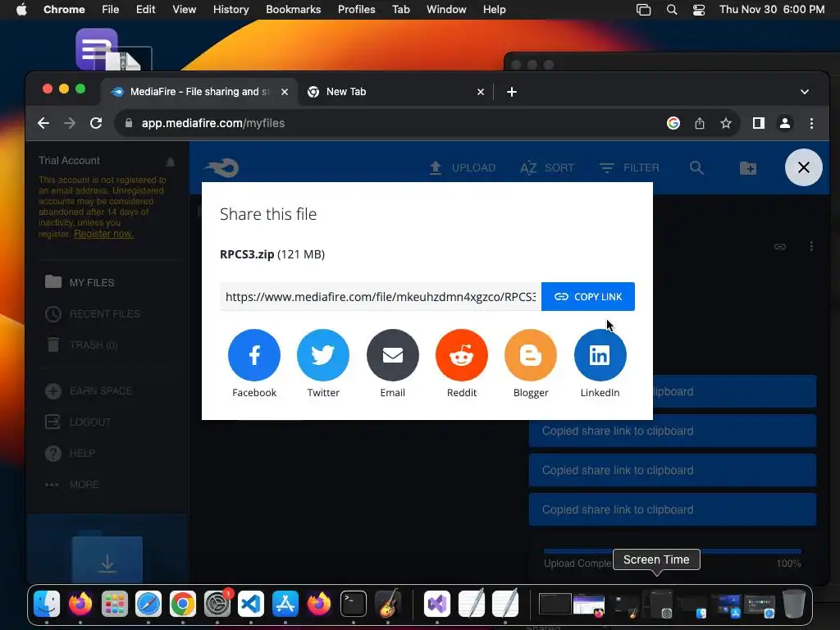Open Safari from the Dock
Image resolution: width=840 pixels, height=630 pixels.
pos(148,604)
